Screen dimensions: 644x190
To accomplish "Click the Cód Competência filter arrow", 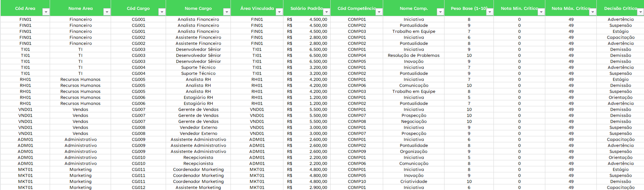I will 379,12.
